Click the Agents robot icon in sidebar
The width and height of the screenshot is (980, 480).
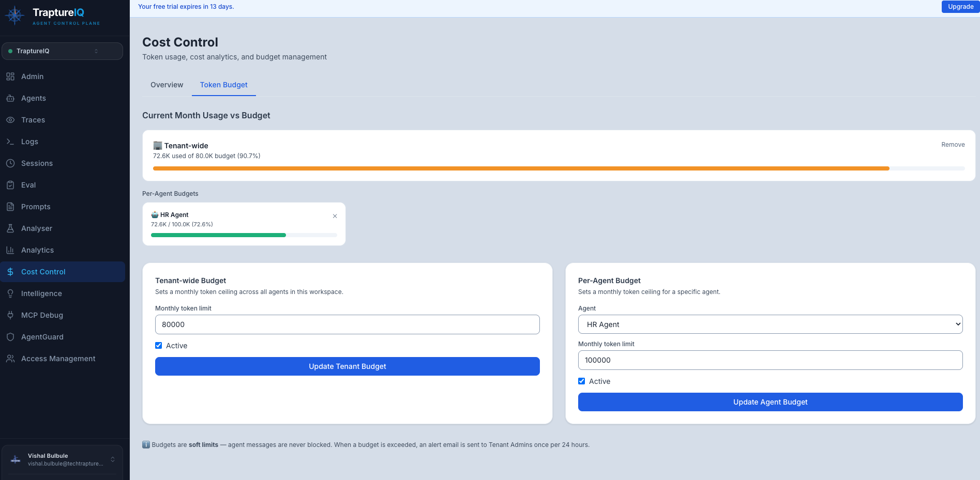(10, 98)
